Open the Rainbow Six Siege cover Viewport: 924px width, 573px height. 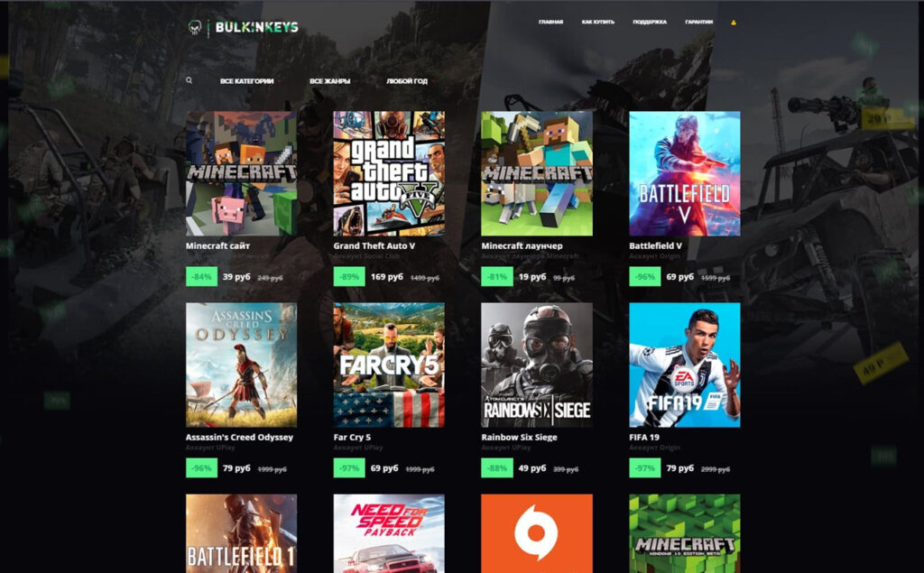[537, 365]
